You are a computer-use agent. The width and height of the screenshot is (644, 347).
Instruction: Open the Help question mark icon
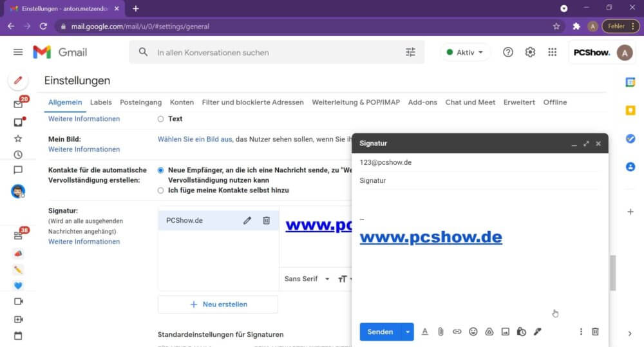pyautogui.click(x=508, y=52)
